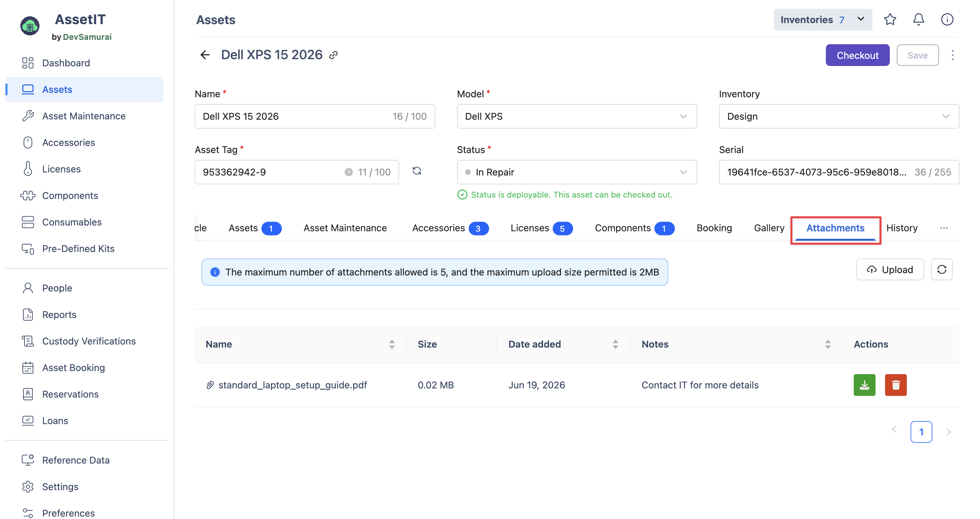Screen dimensions: 980x519
Task: Switch to the Assets tab
Action: (x=255, y=228)
